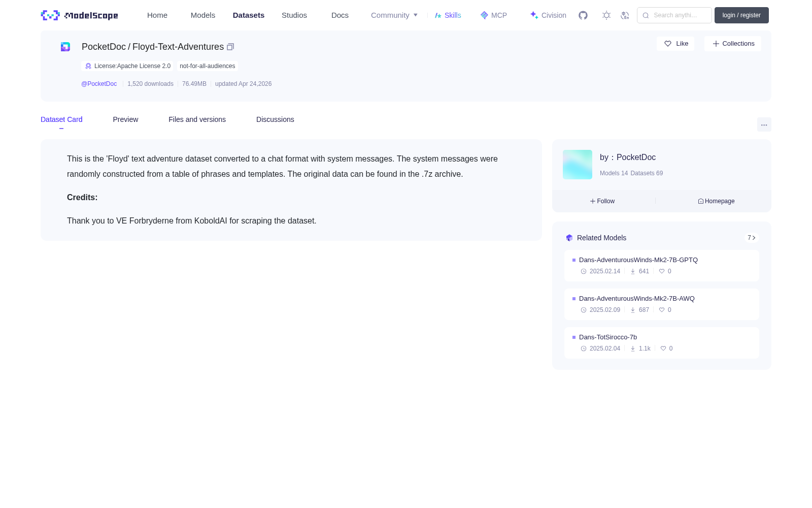Click the Skills sparkle icon
Image resolution: width=812 pixels, height=508 pixels.
point(438,15)
